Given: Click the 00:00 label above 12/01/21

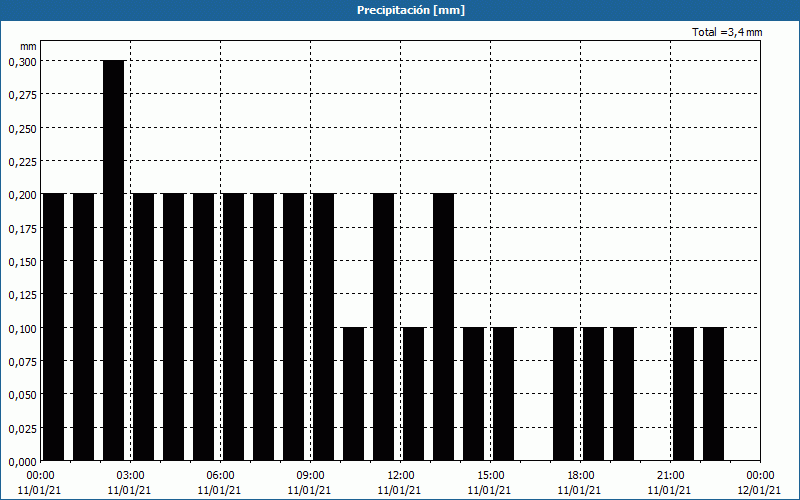Looking at the screenshot, I should pyautogui.click(x=760, y=476).
